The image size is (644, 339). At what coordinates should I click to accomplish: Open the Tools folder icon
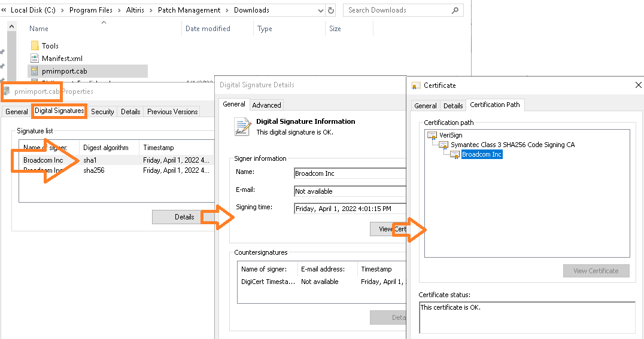coord(35,45)
